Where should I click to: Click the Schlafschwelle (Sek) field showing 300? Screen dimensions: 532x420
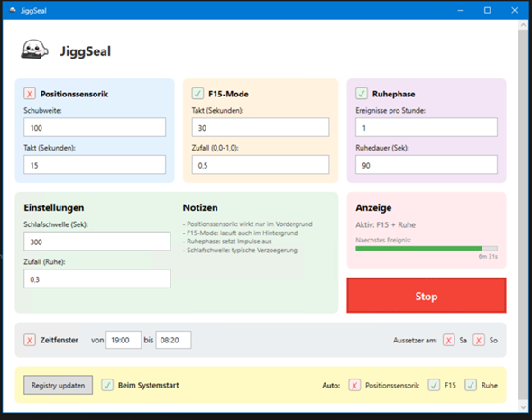tap(97, 242)
